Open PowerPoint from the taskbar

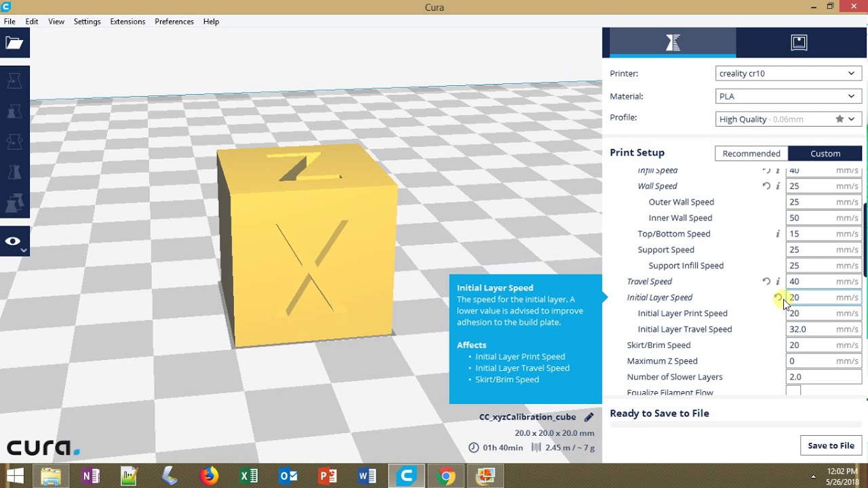328,476
